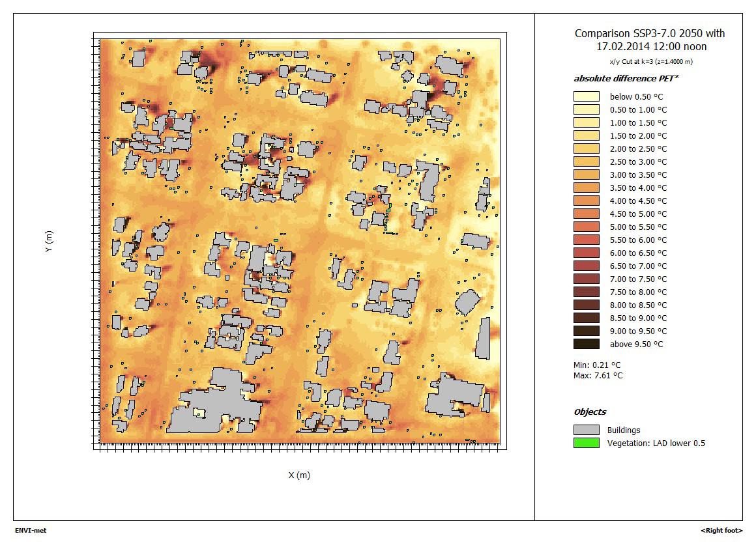
Task: Click the '6.00 to 6.50 °C' legend swatch
Action: pos(587,253)
